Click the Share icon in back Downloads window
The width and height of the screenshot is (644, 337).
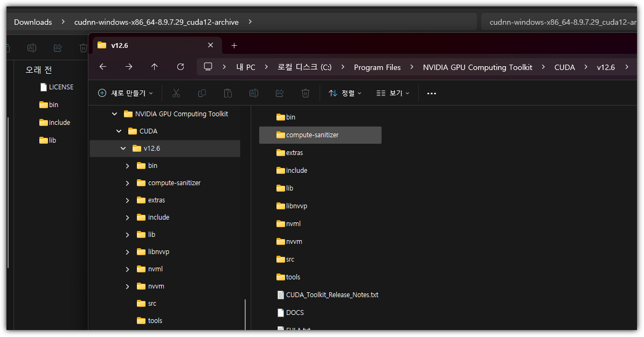tap(58, 48)
